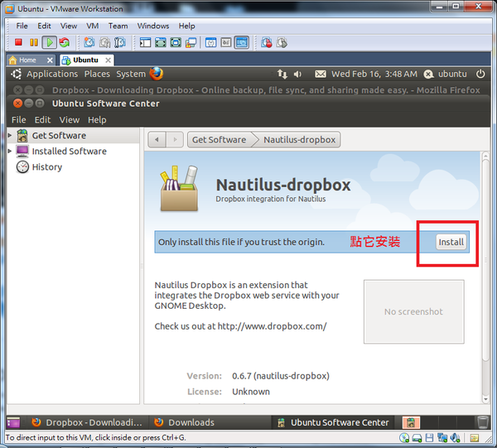
Task: Click the Install button
Action: (x=451, y=242)
